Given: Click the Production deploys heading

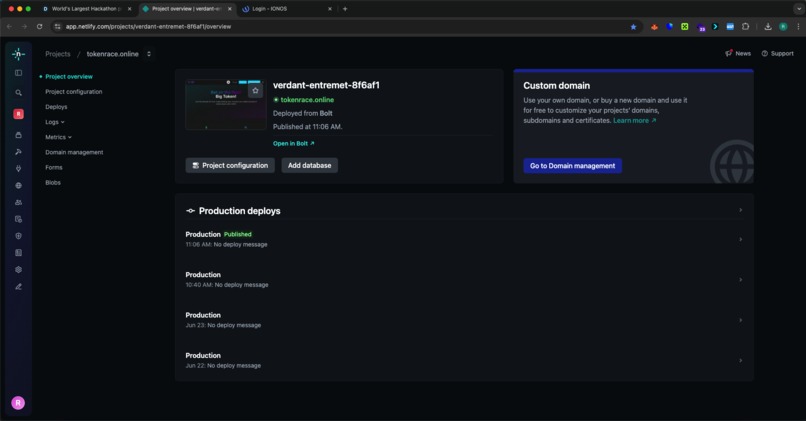Looking at the screenshot, I should click(240, 211).
